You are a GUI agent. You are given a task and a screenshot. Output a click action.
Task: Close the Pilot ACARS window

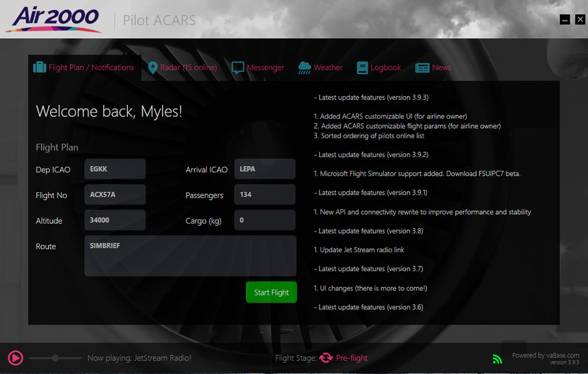(580, 19)
